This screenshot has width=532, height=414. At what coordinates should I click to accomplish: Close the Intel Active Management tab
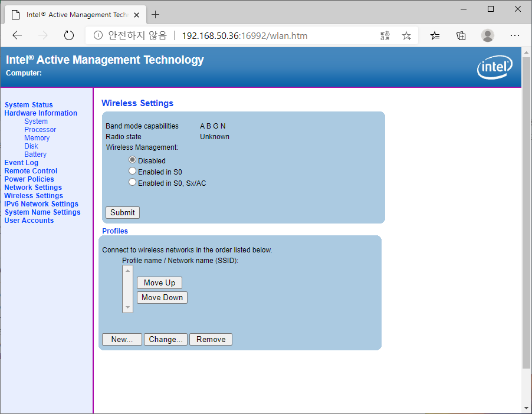(x=136, y=15)
